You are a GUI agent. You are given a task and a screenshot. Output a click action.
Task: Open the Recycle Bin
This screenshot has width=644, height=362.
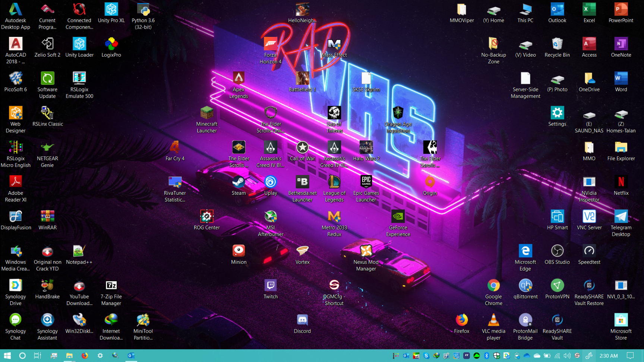click(557, 47)
